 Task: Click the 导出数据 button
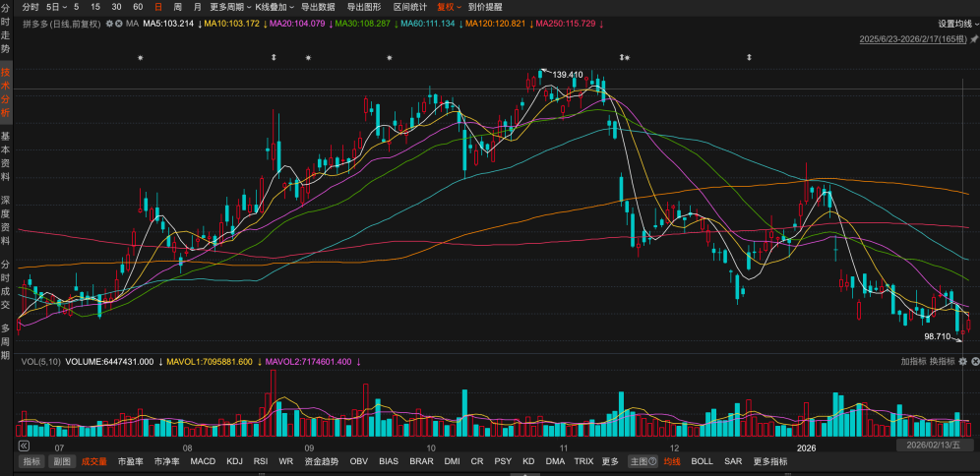pyautogui.click(x=318, y=7)
